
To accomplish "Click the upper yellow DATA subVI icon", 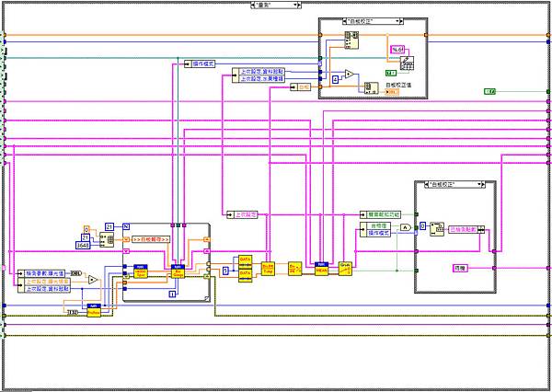I will pos(245,260).
